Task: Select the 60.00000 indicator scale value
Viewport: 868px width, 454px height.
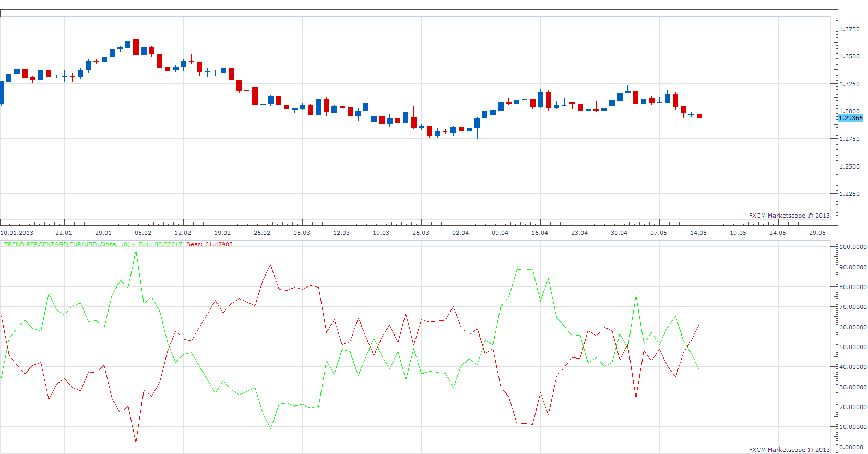Action: pos(853,327)
